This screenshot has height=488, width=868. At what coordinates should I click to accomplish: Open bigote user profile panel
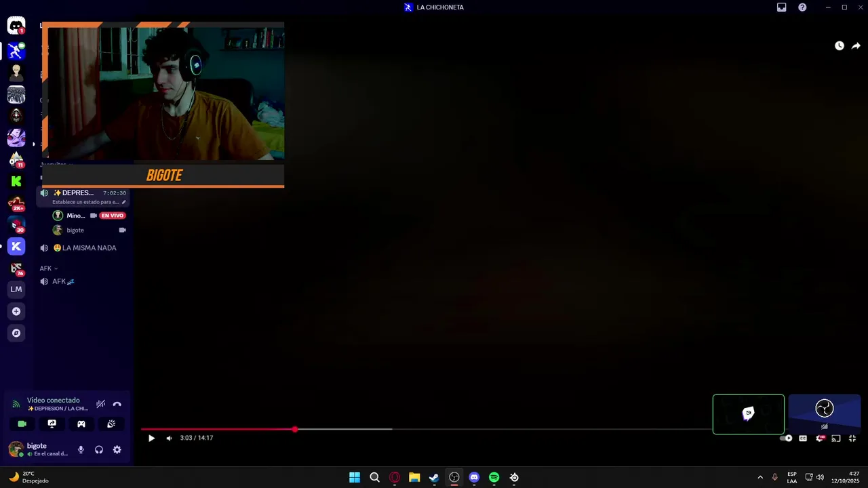(38, 449)
